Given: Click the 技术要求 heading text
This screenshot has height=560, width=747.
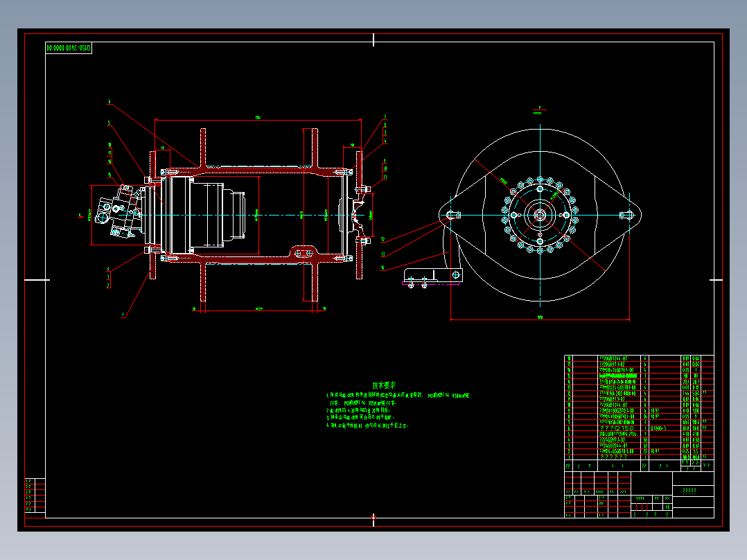Looking at the screenshot, I should tap(384, 385).
